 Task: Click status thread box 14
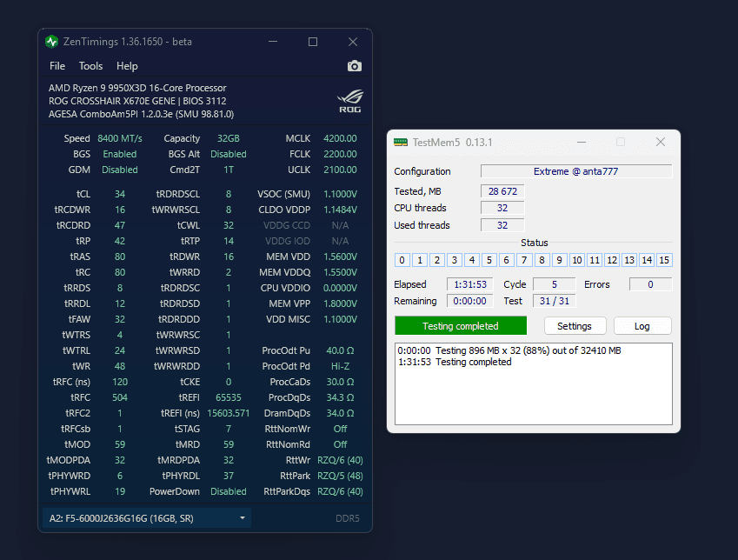pyautogui.click(x=647, y=260)
